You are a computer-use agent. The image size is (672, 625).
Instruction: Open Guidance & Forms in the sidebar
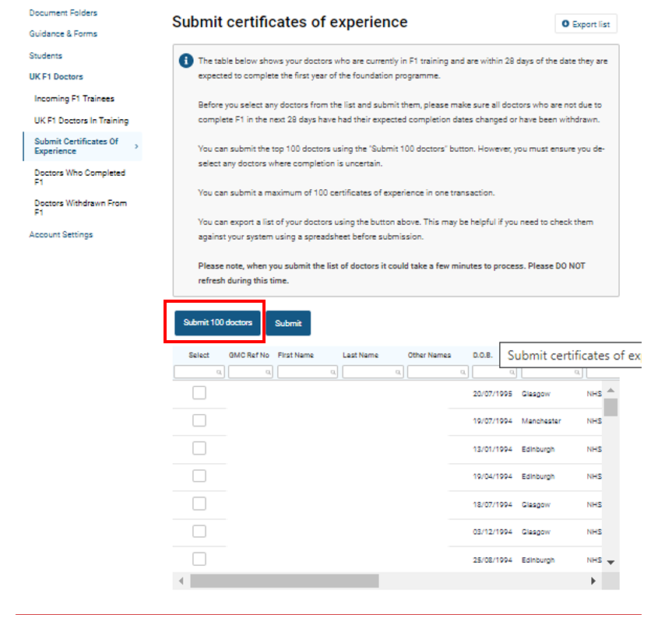pyautogui.click(x=63, y=33)
